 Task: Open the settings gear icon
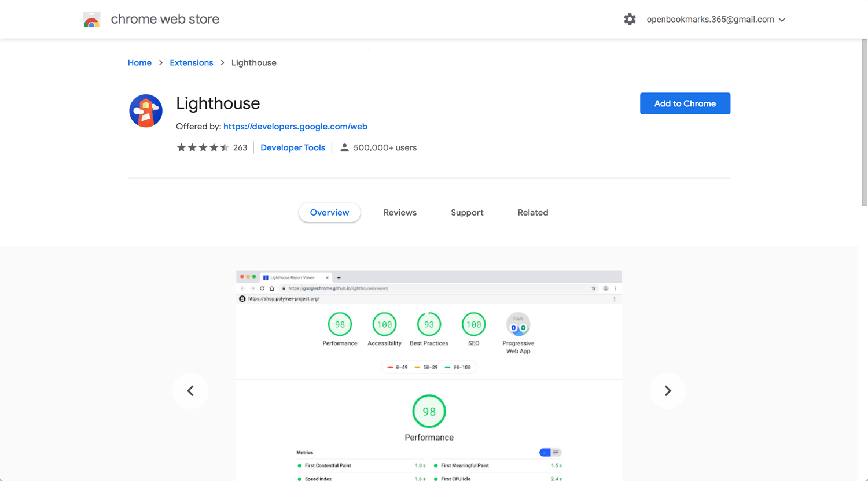click(630, 20)
